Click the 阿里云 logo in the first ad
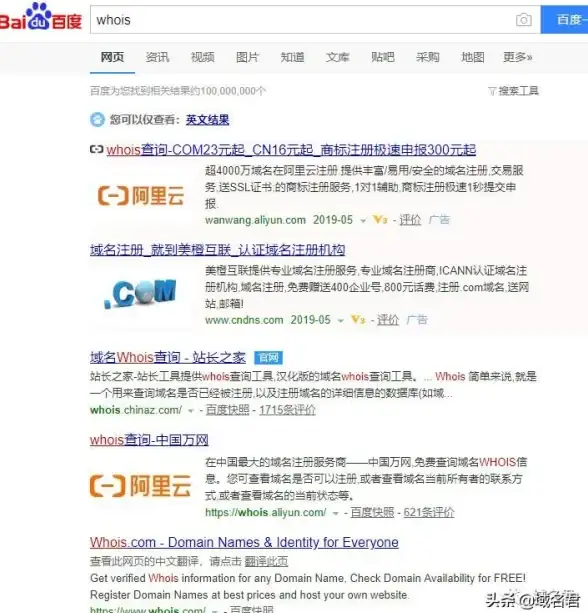588x613 pixels. pyautogui.click(x=141, y=195)
